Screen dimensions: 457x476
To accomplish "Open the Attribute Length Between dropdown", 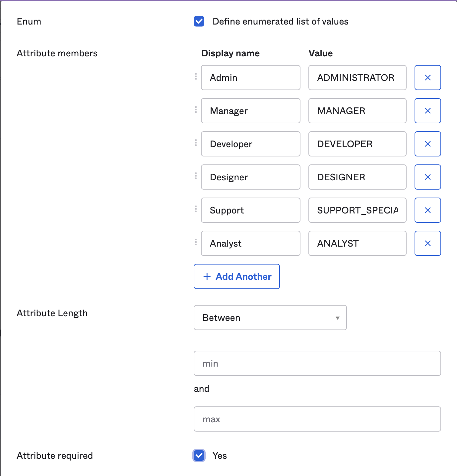I will pos(270,318).
